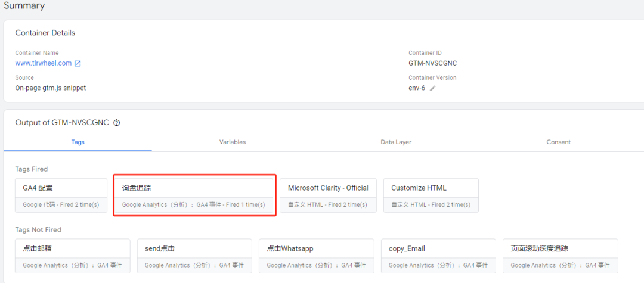Click the Source label
This screenshot has height=283, width=644.
coord(24,77)
